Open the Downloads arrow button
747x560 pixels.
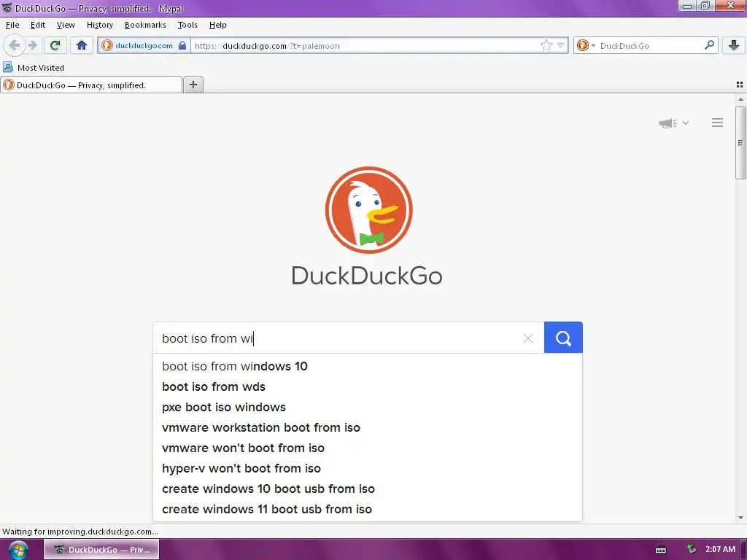tap(734, 45)
